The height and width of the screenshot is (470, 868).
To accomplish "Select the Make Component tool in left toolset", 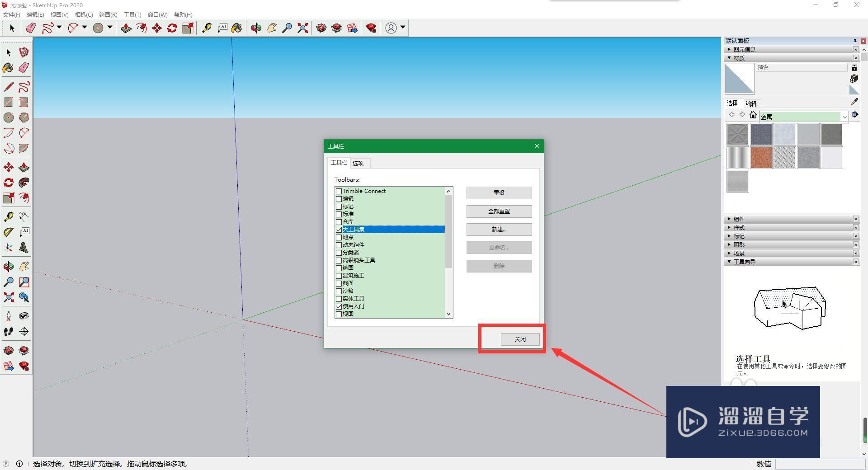I will tap(24, 52).
